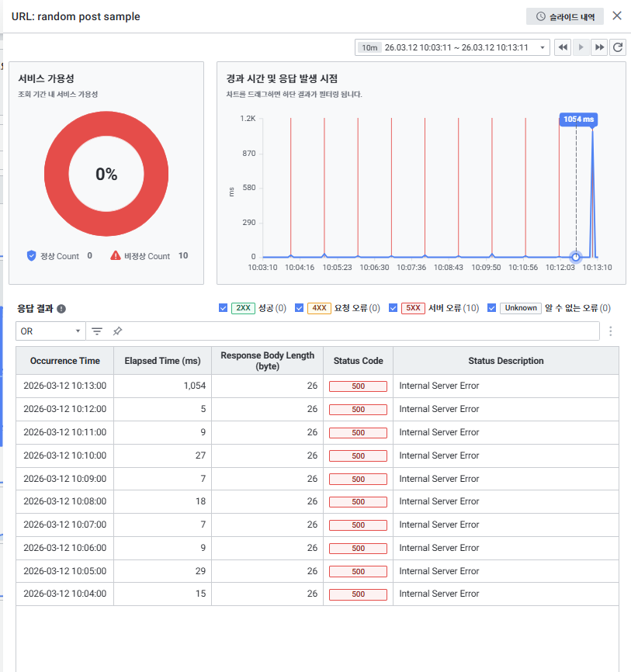Click the pin icon in filter bar
Viewport: 631px width, 672px height.
click(x=116, y=331)
